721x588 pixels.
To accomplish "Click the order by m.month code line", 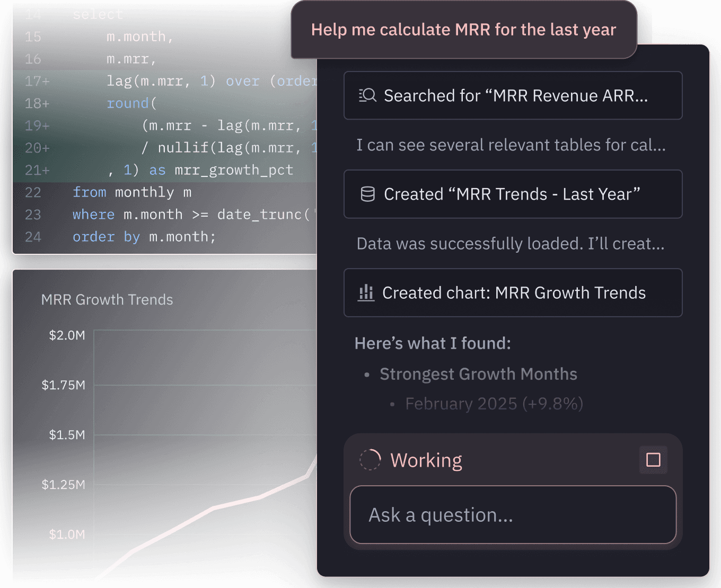I will click(144, 237).
